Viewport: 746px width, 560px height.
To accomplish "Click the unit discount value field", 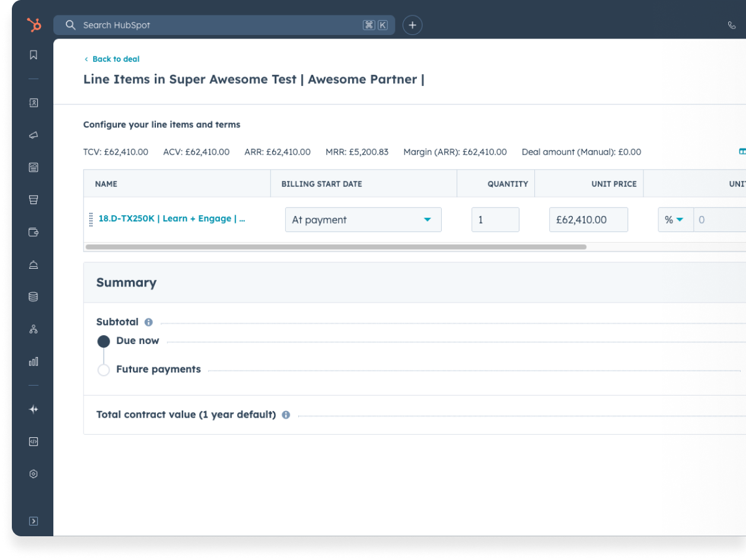I will (719, 219).
